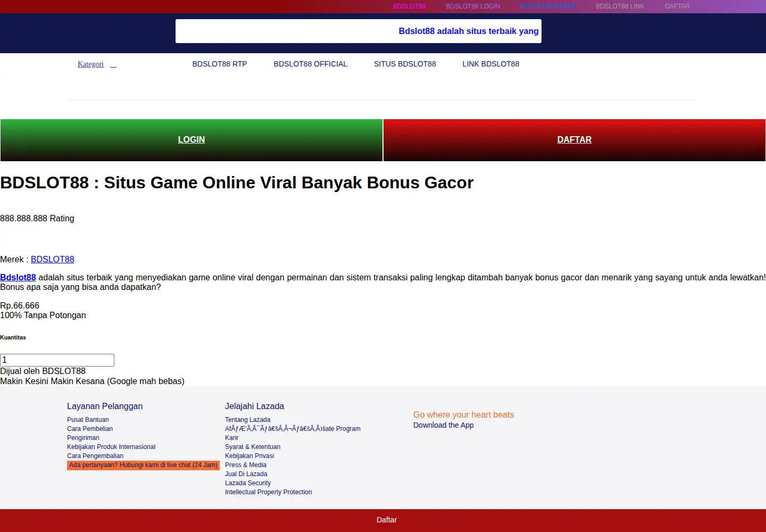The image size is (766, 532).
Task: Click the Go where your heart beats text
Action: point(463,415)
